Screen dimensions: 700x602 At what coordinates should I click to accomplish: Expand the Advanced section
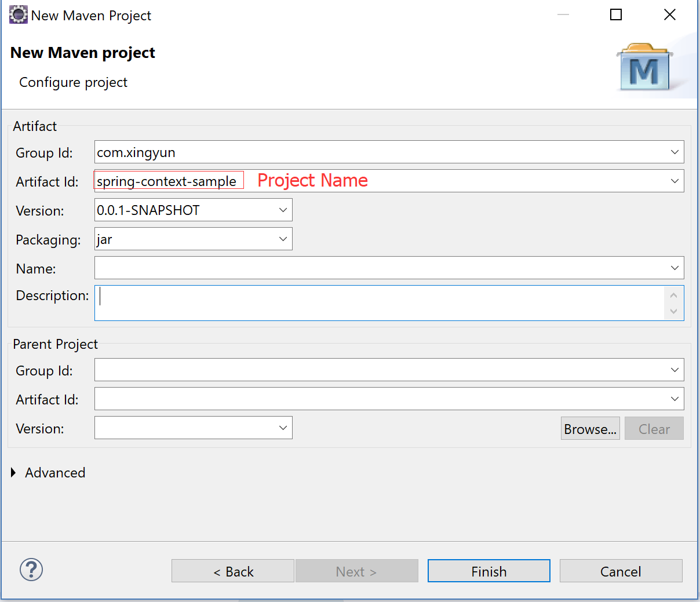(x=13, y=473)
